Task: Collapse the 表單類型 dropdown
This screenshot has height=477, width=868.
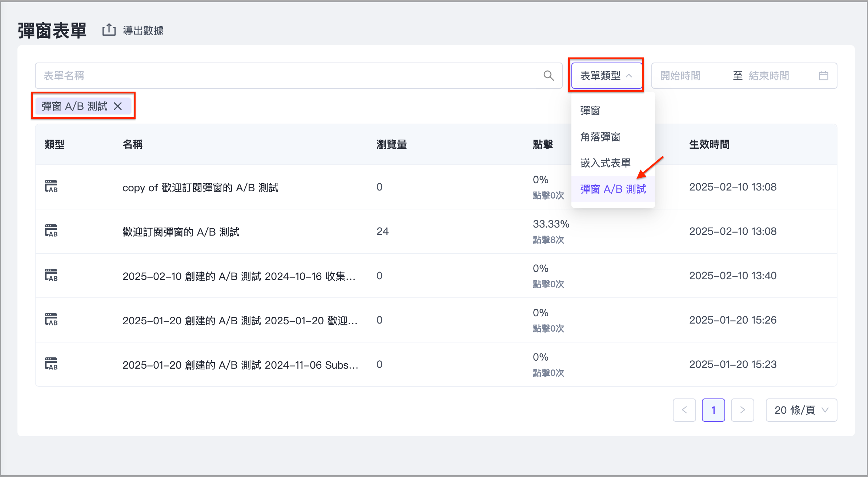Action: tap(606, 76)
